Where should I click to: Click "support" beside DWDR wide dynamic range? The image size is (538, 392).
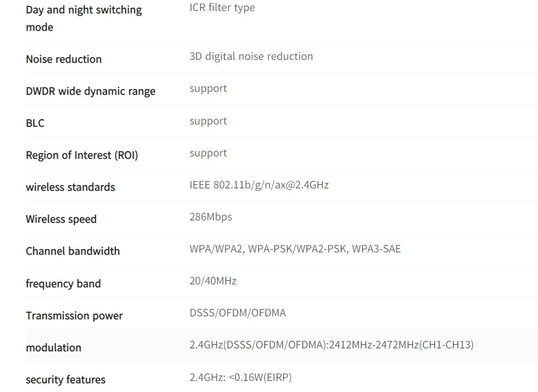click(x=208, y=88)
